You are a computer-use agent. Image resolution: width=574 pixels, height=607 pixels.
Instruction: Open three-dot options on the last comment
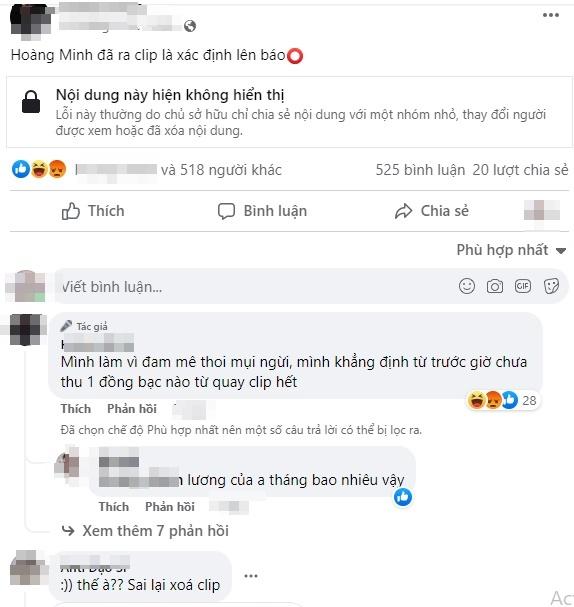point(251,576)
